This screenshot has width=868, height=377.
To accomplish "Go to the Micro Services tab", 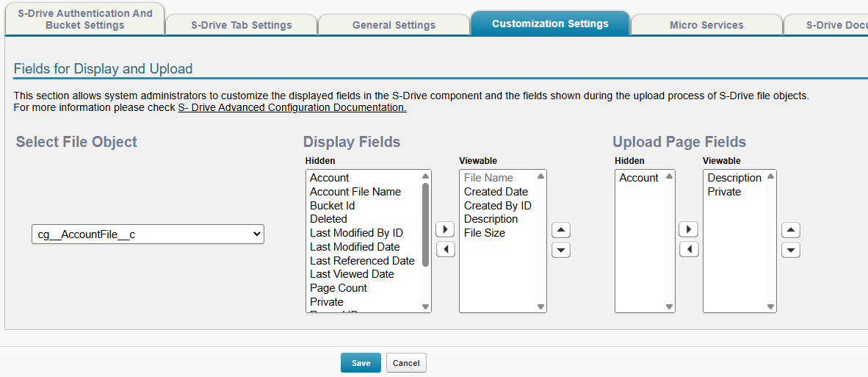I will [706, 25].
